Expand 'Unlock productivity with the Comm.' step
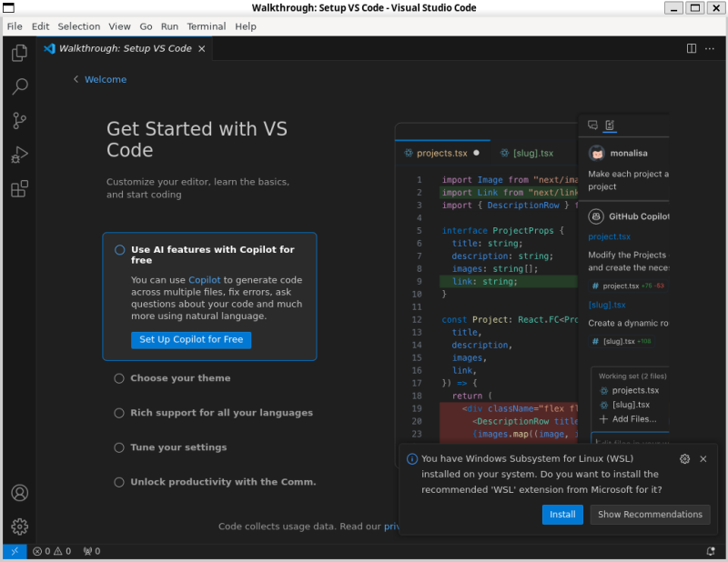 tap(223, 482)
